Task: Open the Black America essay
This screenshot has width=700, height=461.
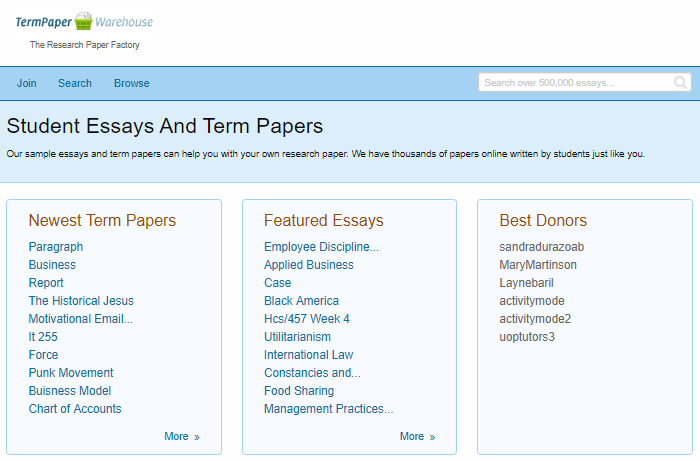Action: coord(301,301)
